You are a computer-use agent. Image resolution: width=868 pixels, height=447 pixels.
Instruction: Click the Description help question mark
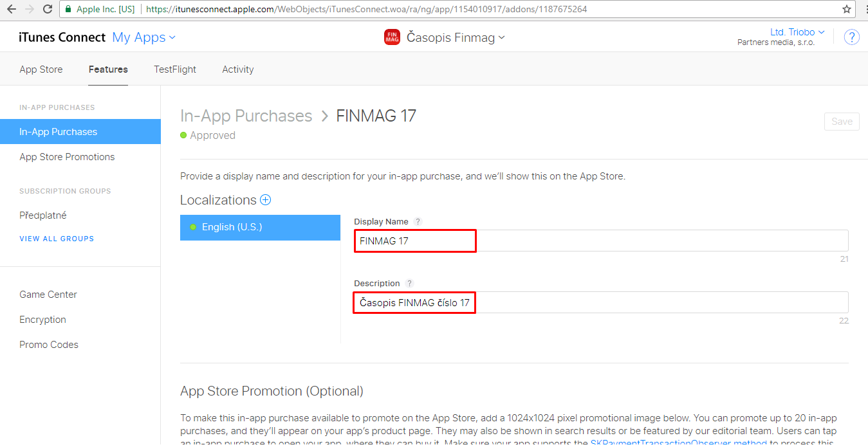410,283
